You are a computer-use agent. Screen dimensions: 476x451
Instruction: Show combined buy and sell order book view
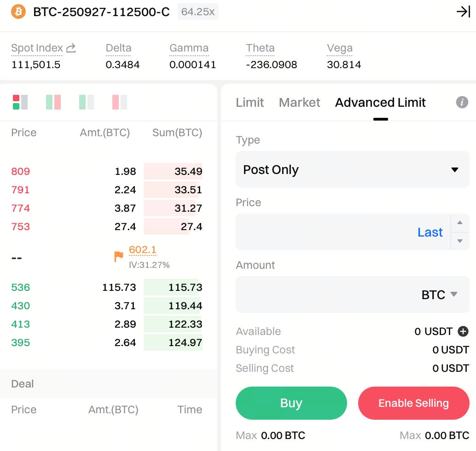[x=20, y=102]
